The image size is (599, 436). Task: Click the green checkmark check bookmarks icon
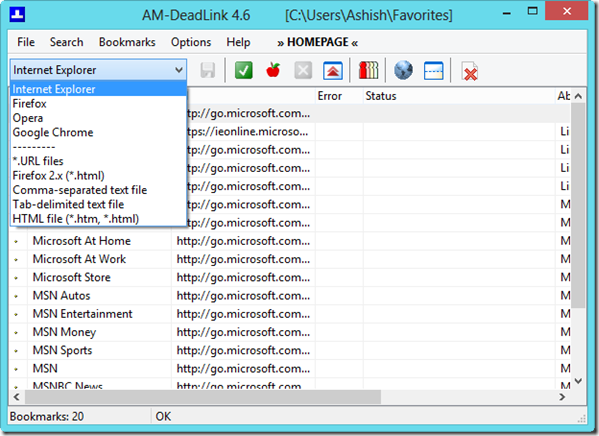pyautogui.click(x=244, y=70)
